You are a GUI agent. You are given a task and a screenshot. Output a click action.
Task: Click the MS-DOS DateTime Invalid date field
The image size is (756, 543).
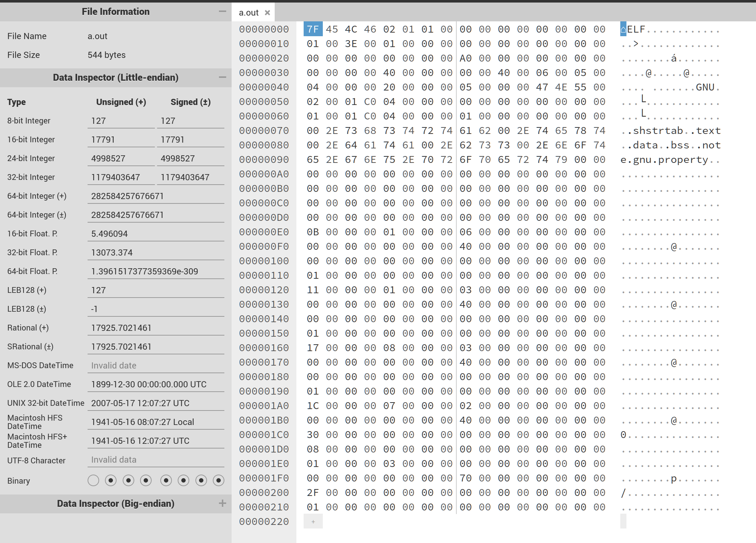point(156,366)
